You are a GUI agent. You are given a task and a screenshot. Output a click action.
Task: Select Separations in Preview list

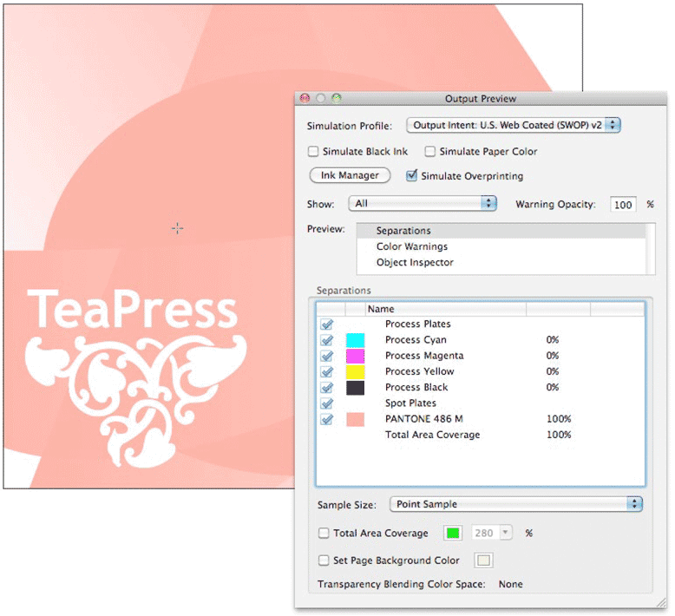click(x=403, y=231)
